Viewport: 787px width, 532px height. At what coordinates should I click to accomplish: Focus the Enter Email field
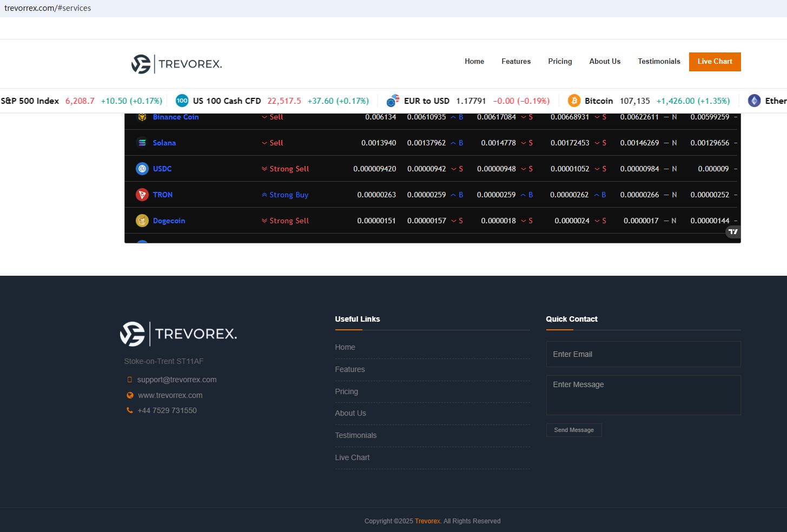tap(643, 354)
